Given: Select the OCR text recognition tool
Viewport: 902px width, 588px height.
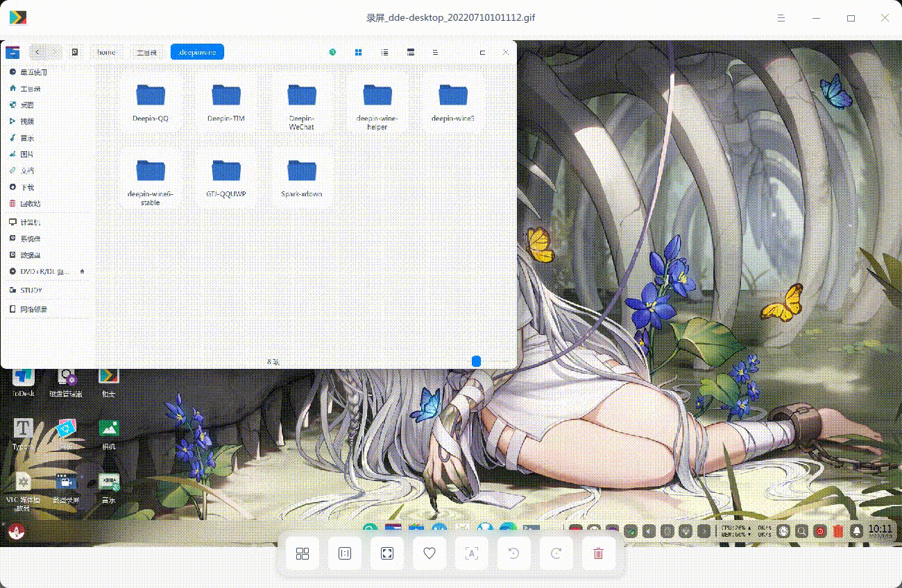Looking at the screenshot, I should click(x=471, y=553).
